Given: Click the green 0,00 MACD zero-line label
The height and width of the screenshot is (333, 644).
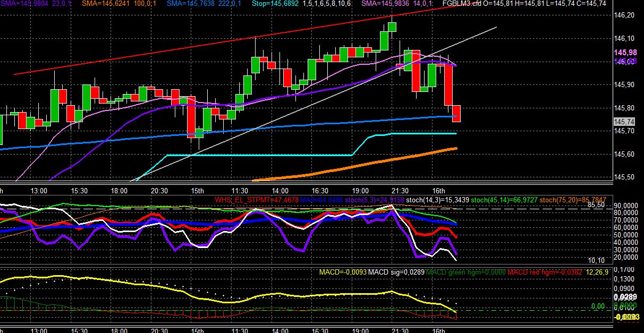Looking at the screenshot, I should click(x=598, y=306).
